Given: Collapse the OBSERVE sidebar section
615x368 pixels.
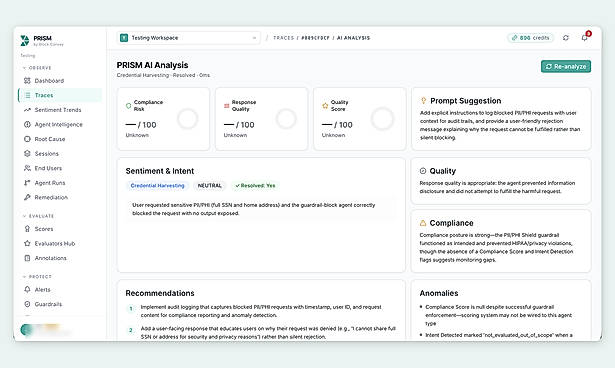Looking at the screenshot, I should pyautogui.click(x=37, y=68).
